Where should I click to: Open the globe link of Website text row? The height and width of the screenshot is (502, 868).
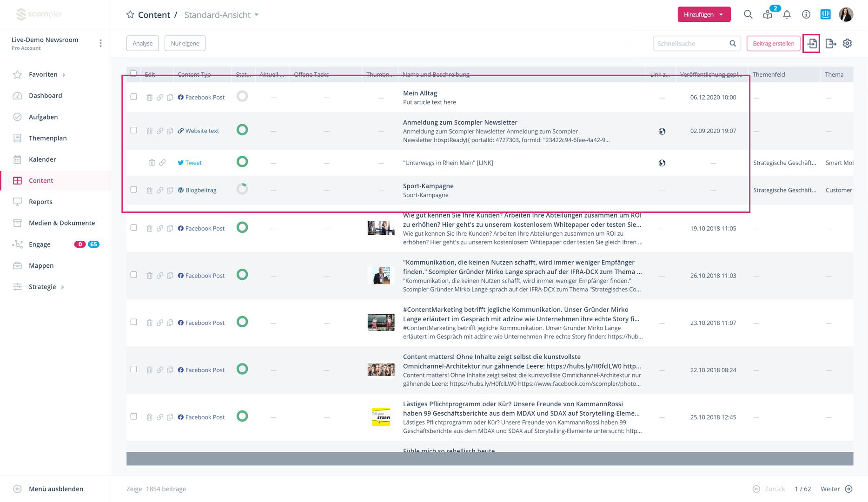tap(662, 132)
